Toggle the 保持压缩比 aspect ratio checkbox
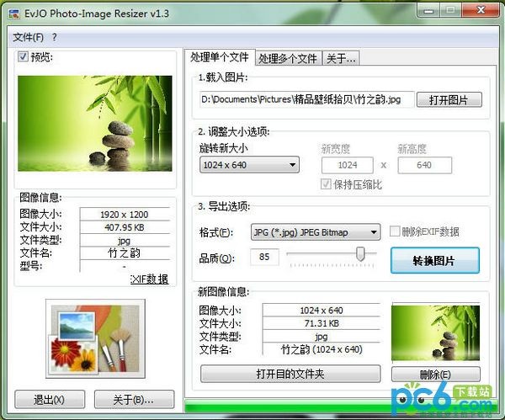Image resolution: width=505 pixels, height=420 pixels. 327,184
